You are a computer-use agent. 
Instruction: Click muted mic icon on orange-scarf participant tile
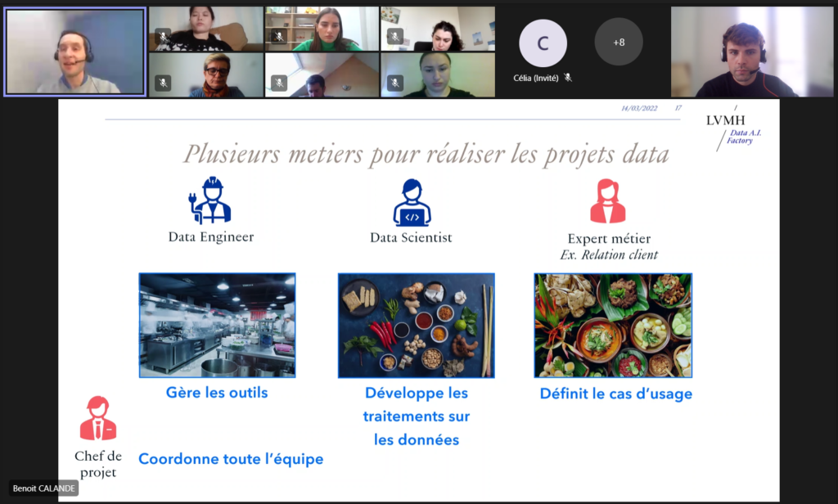163,83
